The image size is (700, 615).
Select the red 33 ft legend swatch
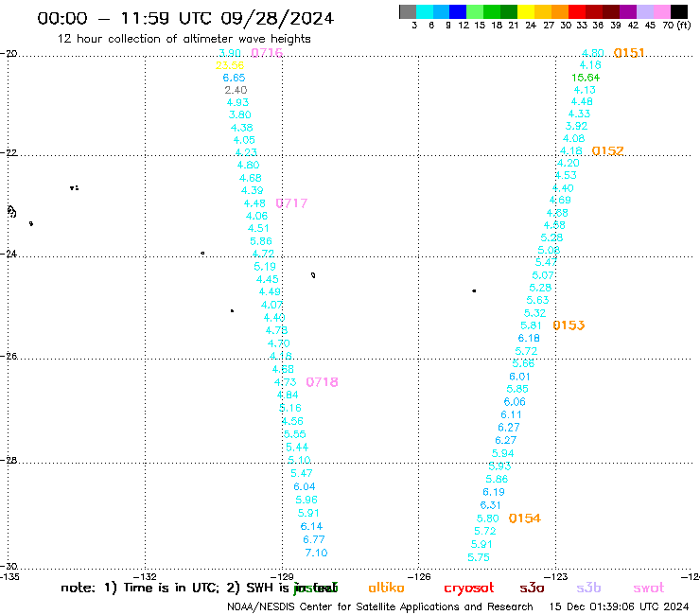click(x=577, y=12)
